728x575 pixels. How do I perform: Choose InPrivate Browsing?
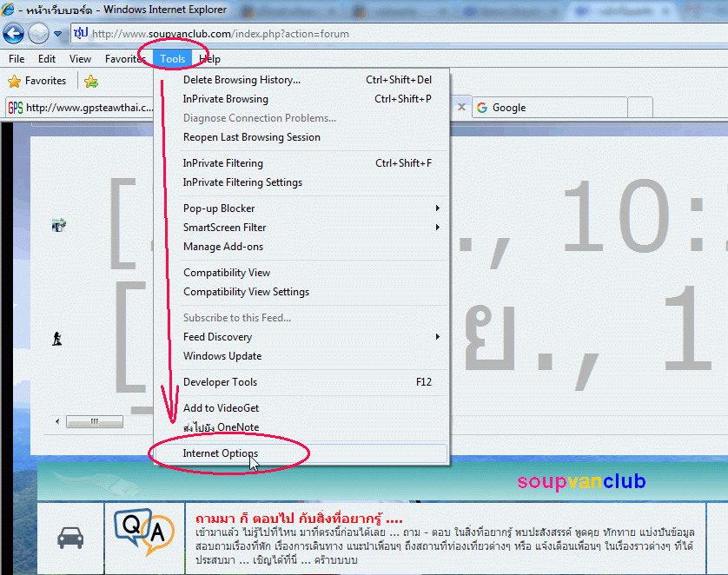(x=301, y=99)
